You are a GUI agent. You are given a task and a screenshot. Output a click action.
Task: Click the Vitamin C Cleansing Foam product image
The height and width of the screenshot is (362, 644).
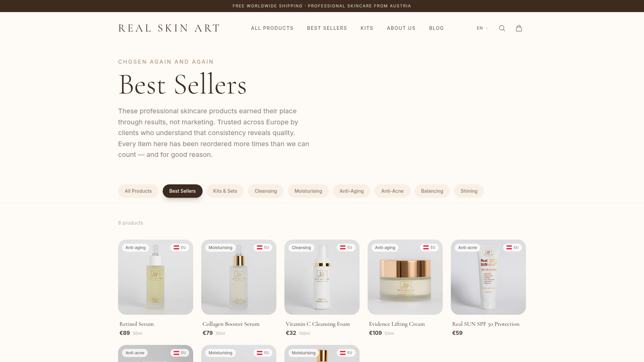[x=322, y=277]
